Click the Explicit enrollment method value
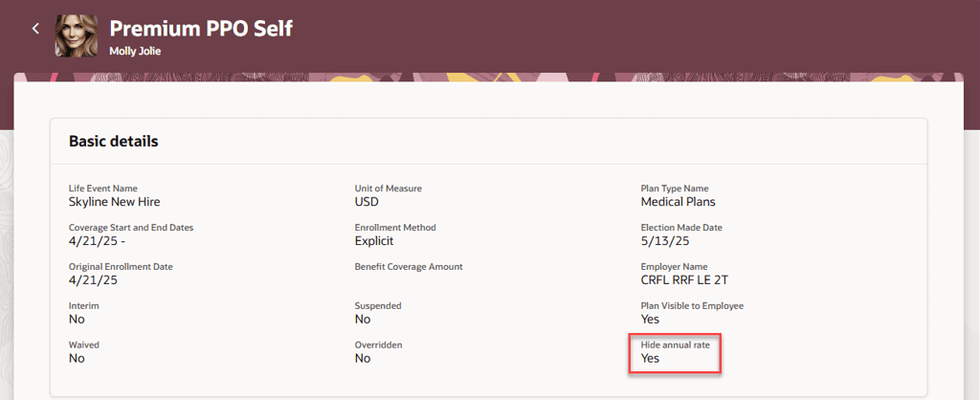The width and height of the screenshot is (980, 400). tap(374, 241)
